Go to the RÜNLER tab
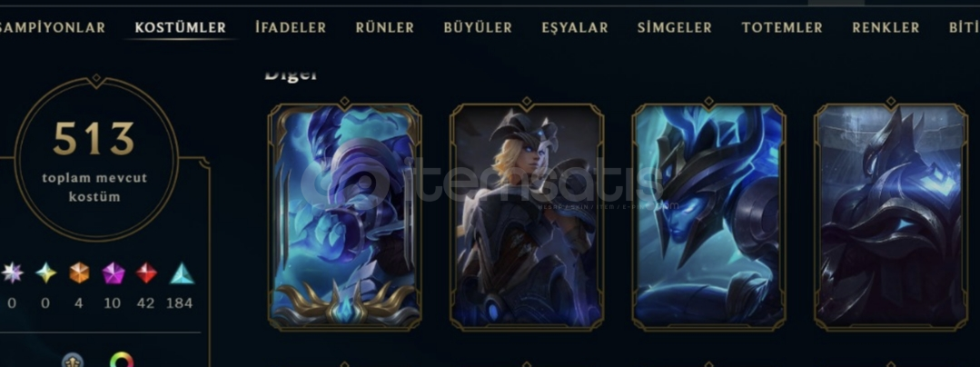Image resolution: width=980 pixels, height=367 pixels. [384, 27]
